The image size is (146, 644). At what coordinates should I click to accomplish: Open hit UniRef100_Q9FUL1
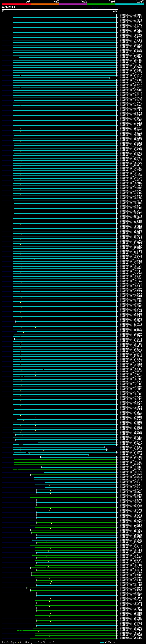tap(131, 17)
